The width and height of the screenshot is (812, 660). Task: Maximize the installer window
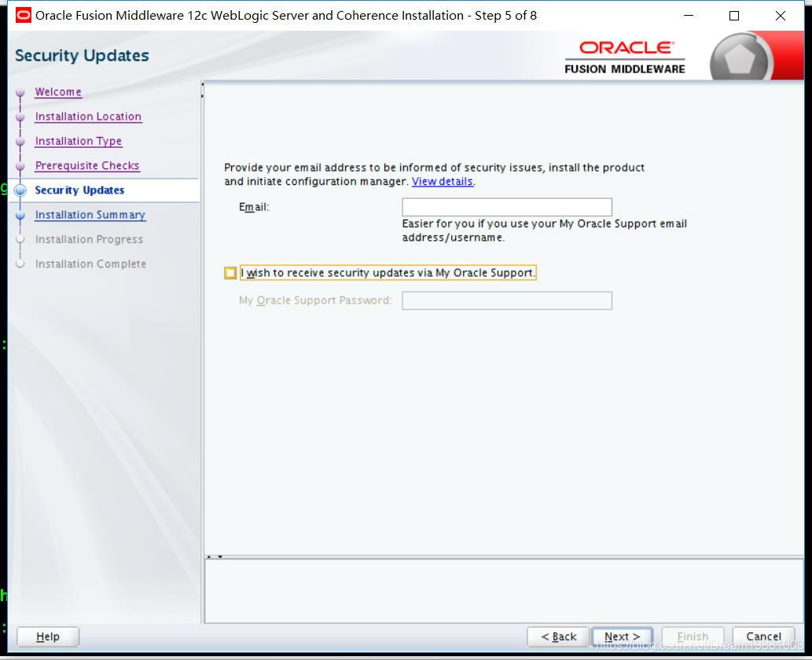[x=734, y=16]
